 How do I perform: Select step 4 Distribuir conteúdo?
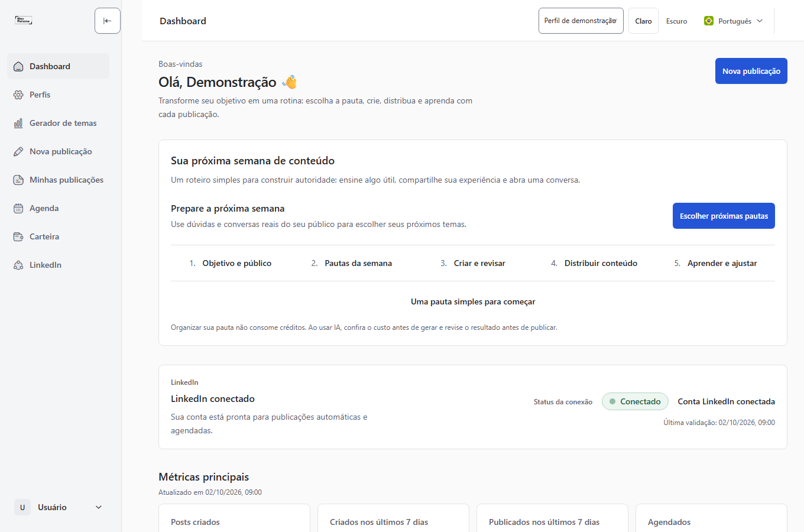tap(594, 263)
